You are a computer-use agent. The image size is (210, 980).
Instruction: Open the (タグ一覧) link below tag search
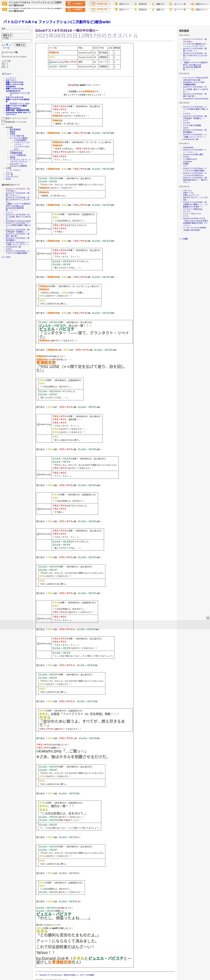[6, 48]
